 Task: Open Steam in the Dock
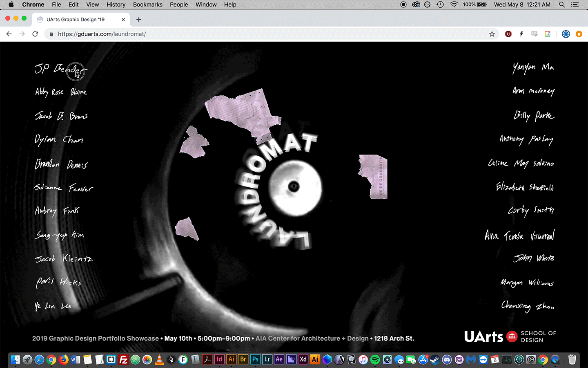[x=435, y=359]
